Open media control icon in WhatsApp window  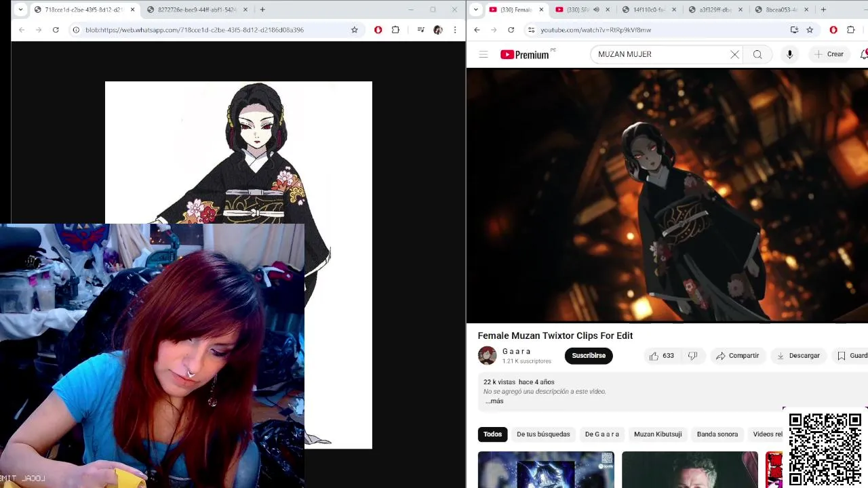click(420, 30)
